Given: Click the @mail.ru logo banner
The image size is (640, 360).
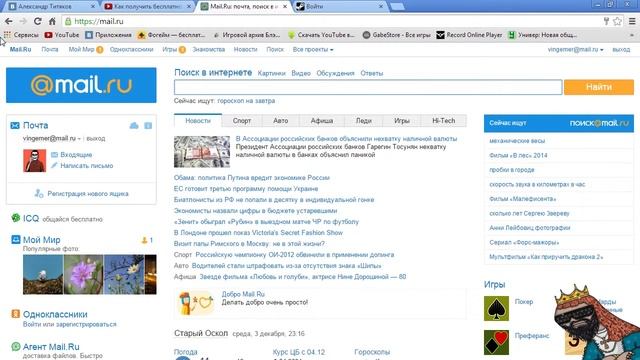Looking at the screenshot, I should pos(81,85).
